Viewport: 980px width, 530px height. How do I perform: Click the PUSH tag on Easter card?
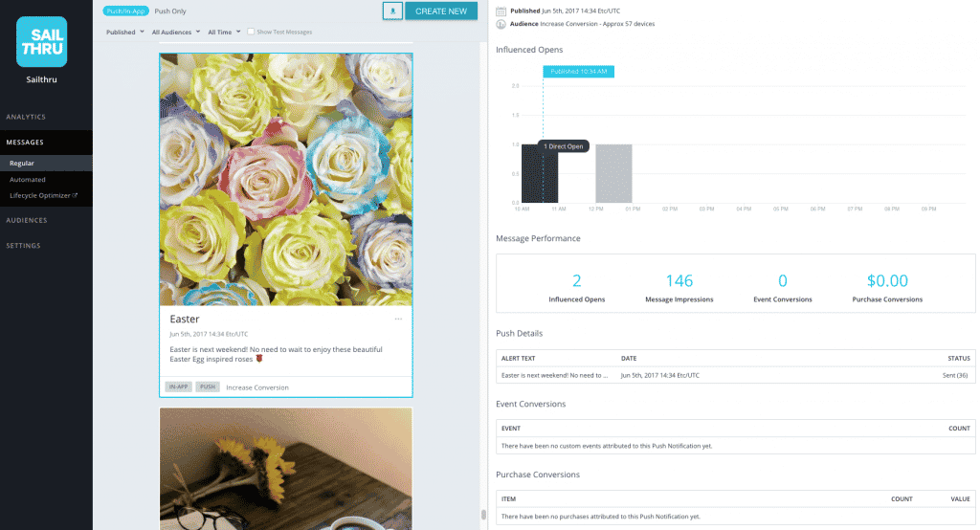[x=208, y=386]
